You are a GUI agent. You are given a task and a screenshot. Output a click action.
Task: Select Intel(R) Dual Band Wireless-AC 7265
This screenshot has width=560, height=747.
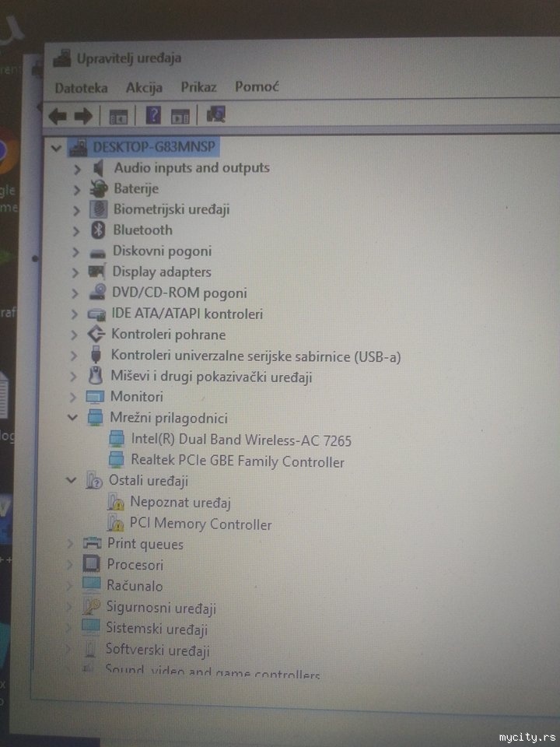click(241, 440)
